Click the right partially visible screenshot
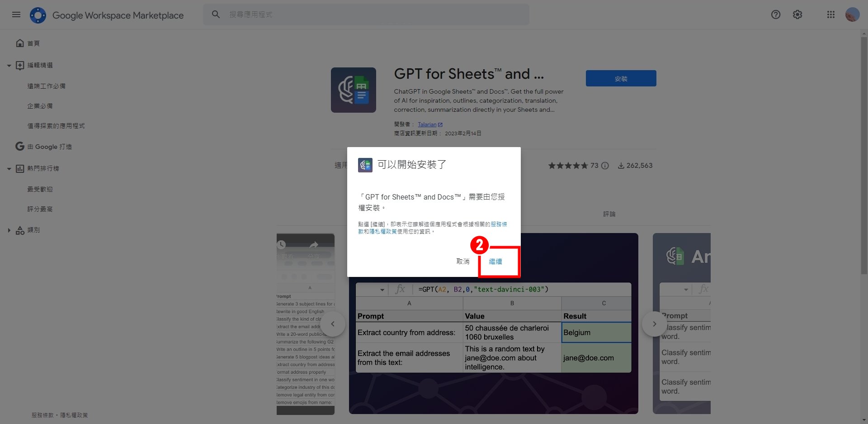The height and width of the screenshot is (424, 868). 682,324
